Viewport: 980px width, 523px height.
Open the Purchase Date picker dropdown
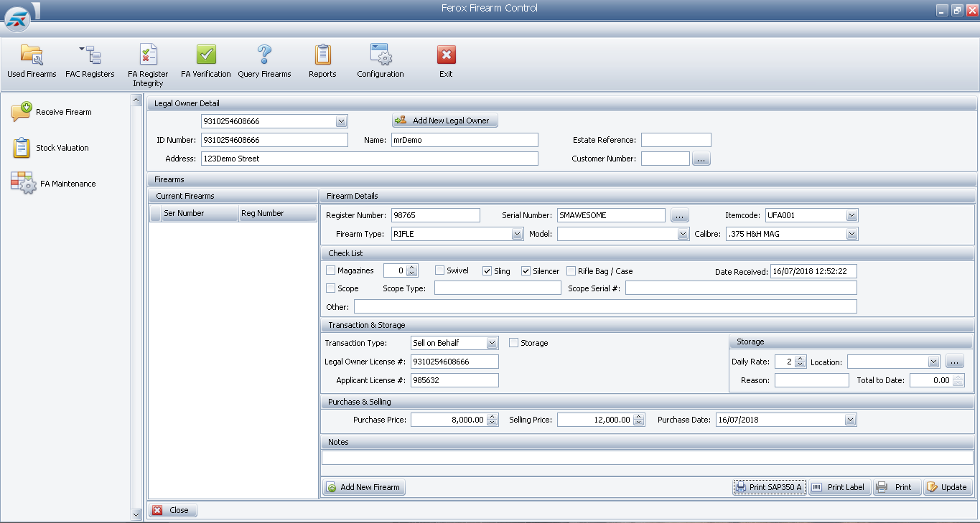(851, 420)
